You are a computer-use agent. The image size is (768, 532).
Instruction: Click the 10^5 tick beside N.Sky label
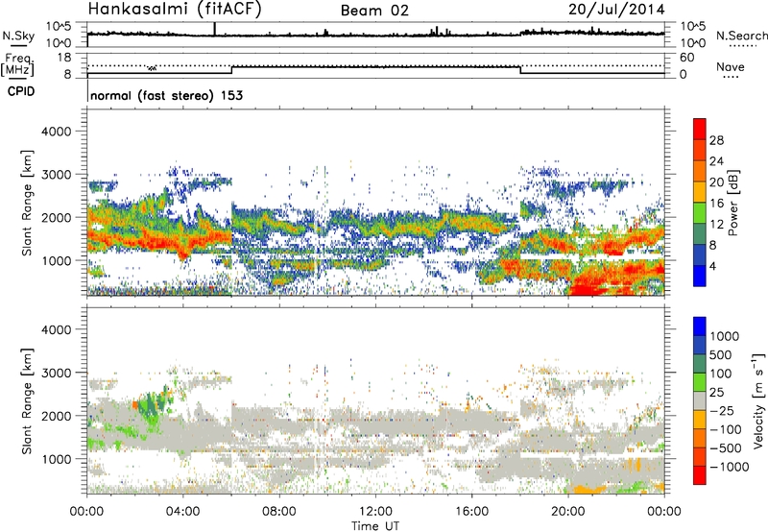(59, 26)
